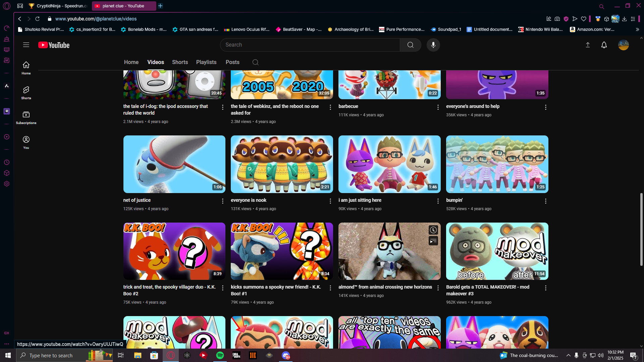Click the search magnifier button beside search field
This screenshot has height=362, width=644.
point(410,45)
